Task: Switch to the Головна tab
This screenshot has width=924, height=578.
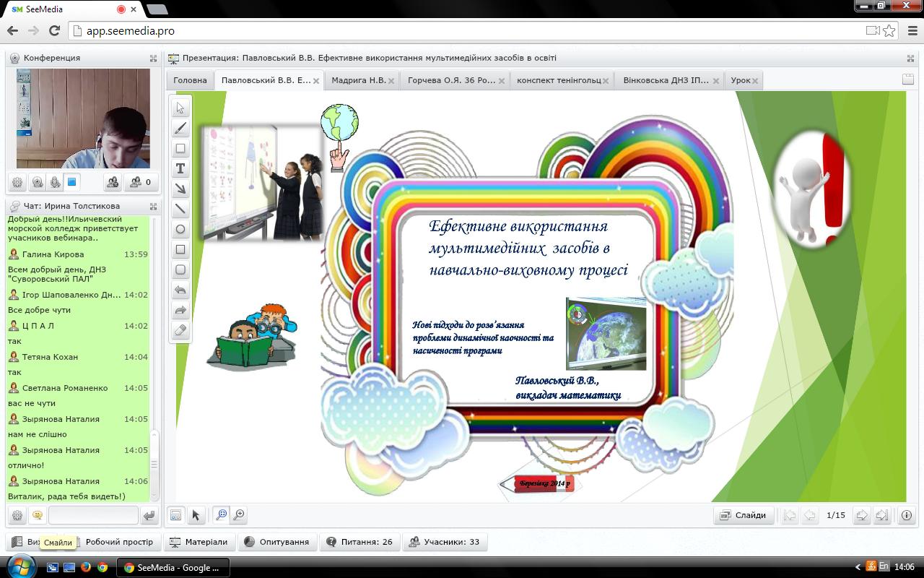Action: click(190, 80)
